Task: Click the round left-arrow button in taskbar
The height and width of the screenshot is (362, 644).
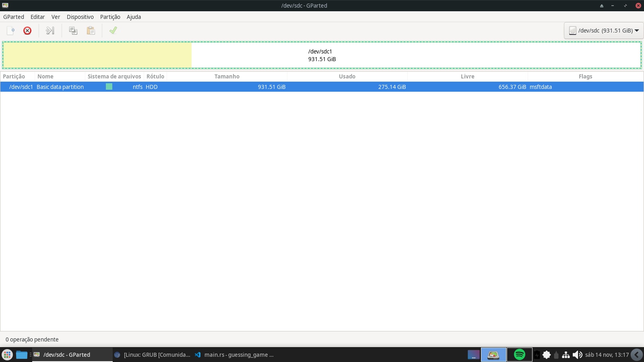Action: (x=637, y=355)
